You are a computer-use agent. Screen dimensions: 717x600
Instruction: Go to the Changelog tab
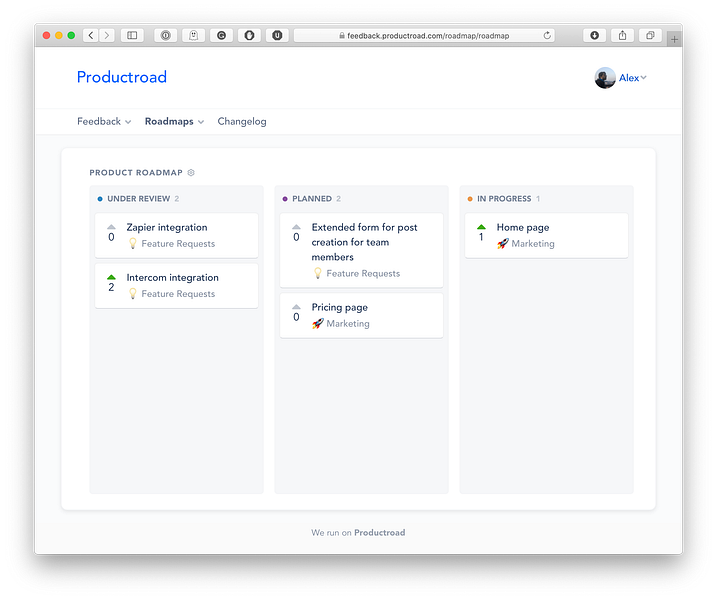coord(242,121)
